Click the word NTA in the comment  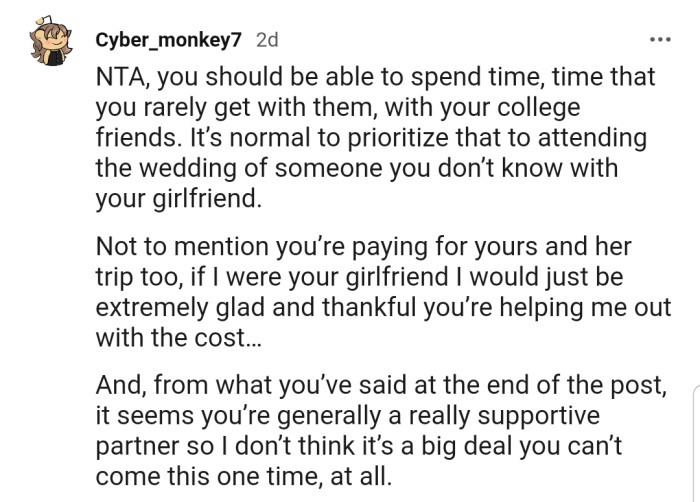pos(120,76)
